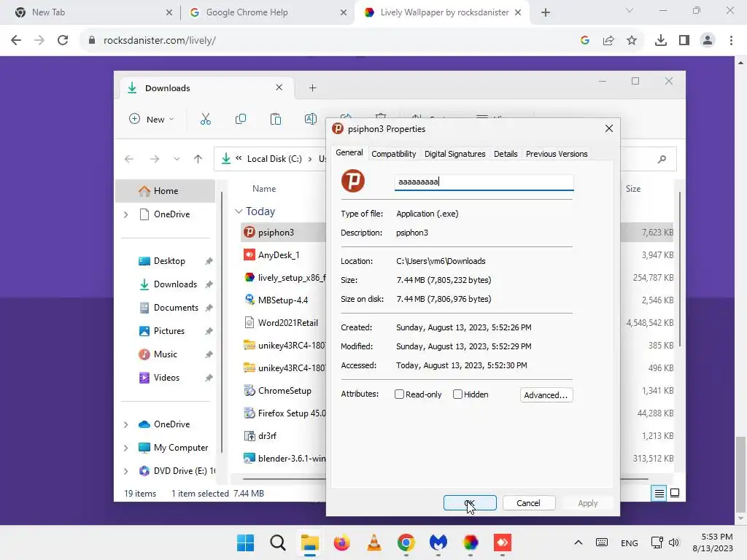Screen dimensions: 747x560
Task: Select the General tab
Action: 349,153
